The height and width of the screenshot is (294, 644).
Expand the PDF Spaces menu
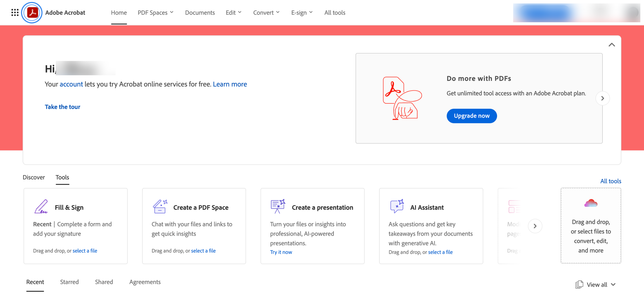point(155,12)
